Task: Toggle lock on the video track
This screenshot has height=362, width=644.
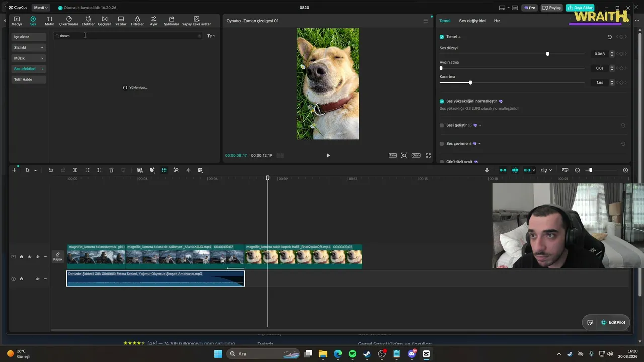Action: [x=21, y=257]
